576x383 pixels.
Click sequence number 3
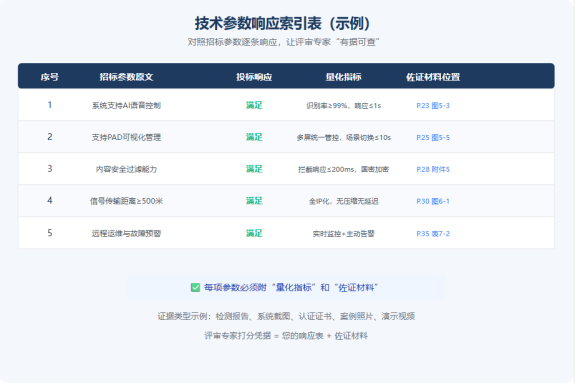tap(50, 169)
